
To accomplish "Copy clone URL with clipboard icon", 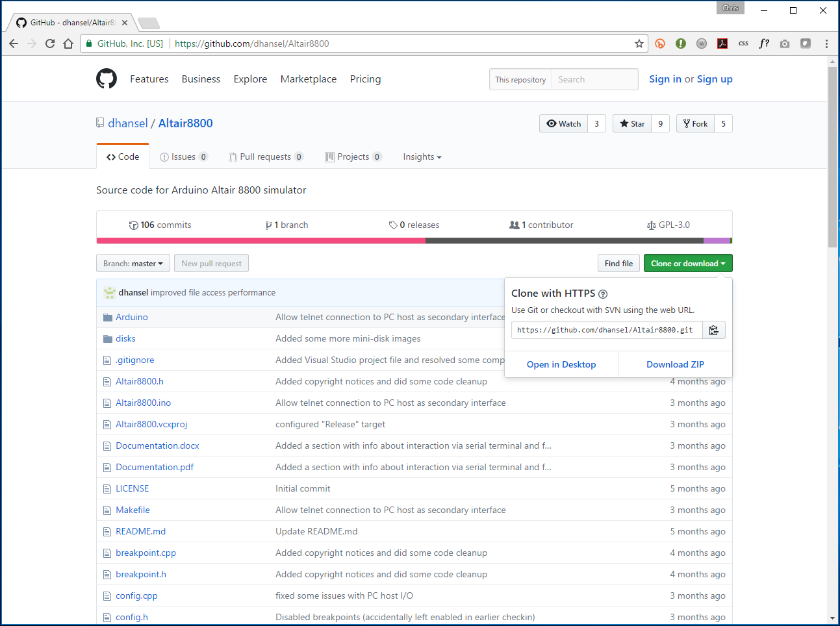I will (x=713, y=330).
